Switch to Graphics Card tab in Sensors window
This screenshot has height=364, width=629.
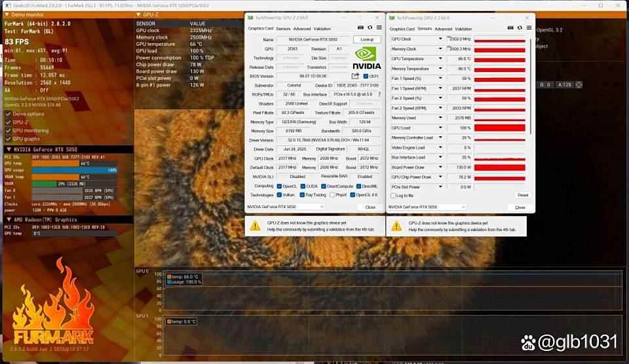[402, 29]
